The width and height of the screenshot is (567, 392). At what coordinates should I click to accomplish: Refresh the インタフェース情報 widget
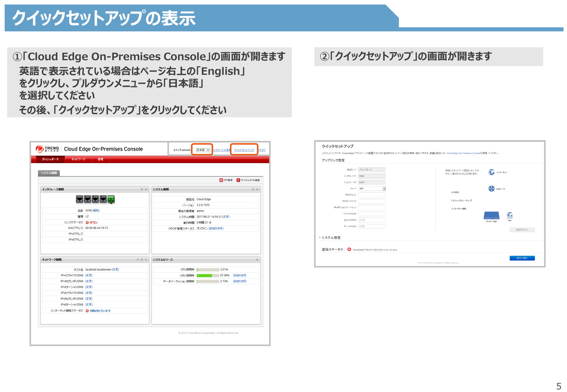[142, 189]
